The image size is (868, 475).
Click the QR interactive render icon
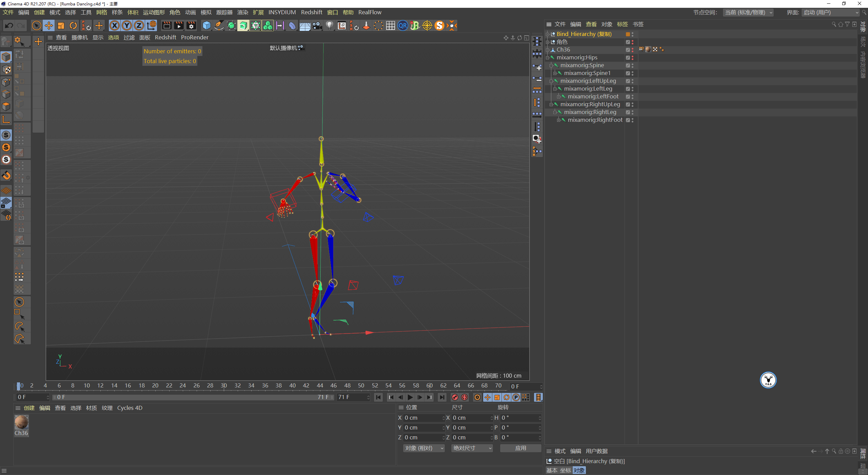[x=402, y=25]
